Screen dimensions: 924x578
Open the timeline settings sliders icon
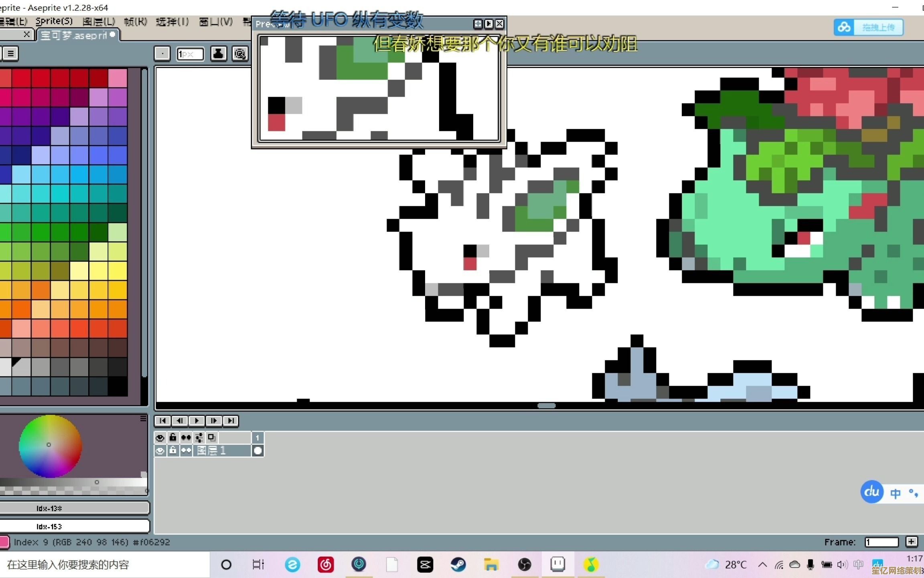click(x=199, y=438)
